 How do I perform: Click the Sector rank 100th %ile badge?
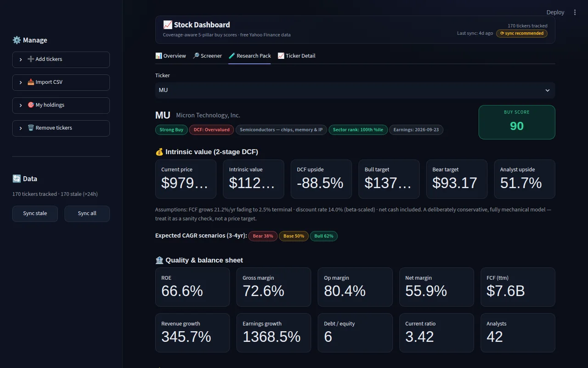358,130
